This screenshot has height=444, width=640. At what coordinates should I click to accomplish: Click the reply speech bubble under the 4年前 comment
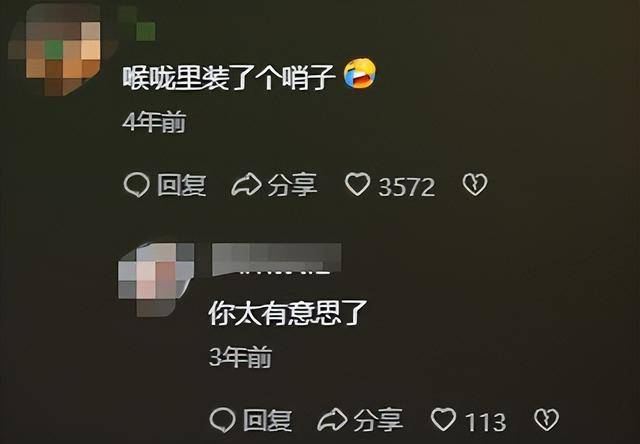(136, 185)
